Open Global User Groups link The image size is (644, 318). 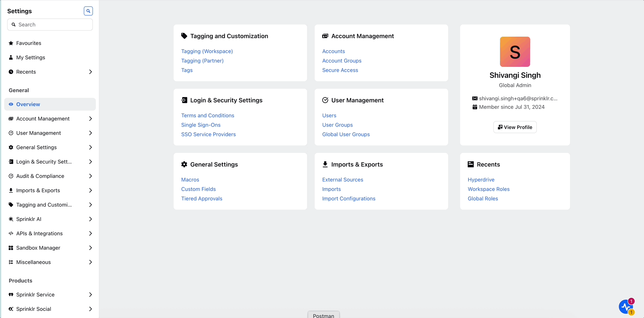tap(346, 134)
